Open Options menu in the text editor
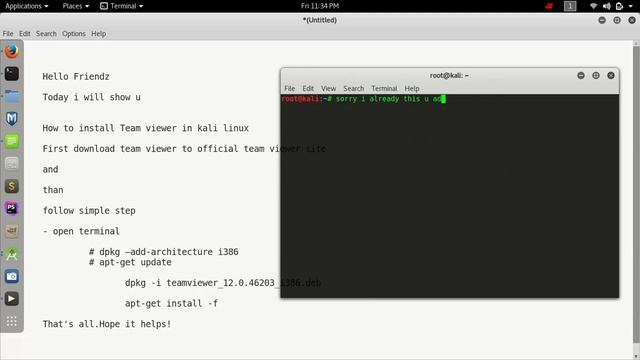Image resolution: width=640 pixels, height=360 pixels. tap(74, 33)
